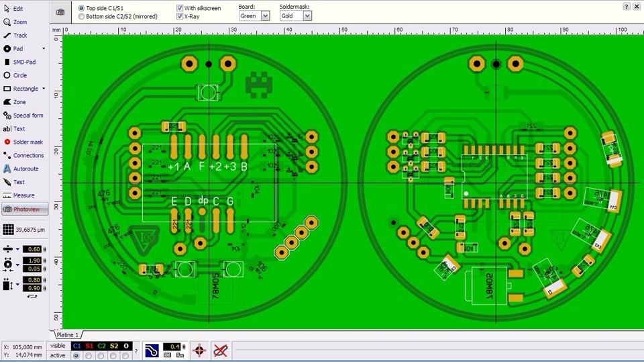This screenshot has width=644, height=362.
Task: Select the Connections tool
Action: tap(25, 156)
